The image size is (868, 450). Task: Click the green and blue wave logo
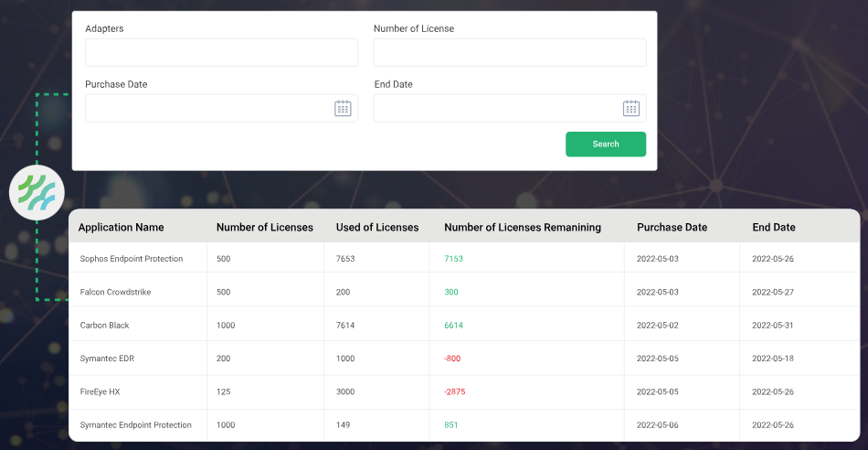point(37,193)
